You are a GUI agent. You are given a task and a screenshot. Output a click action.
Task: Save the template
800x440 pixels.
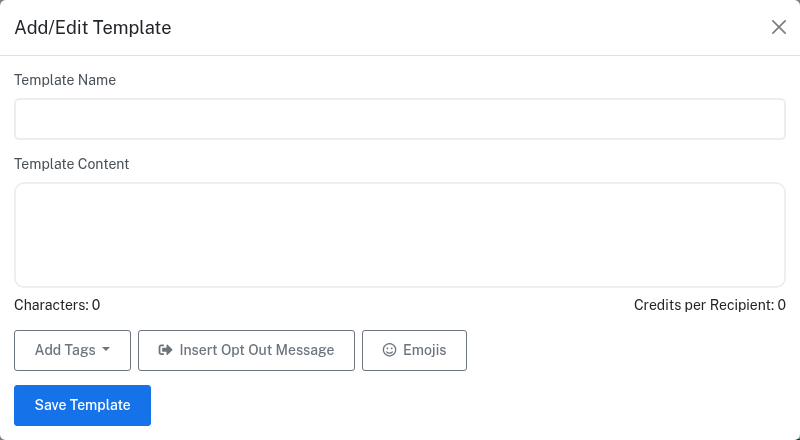(82, 405)
